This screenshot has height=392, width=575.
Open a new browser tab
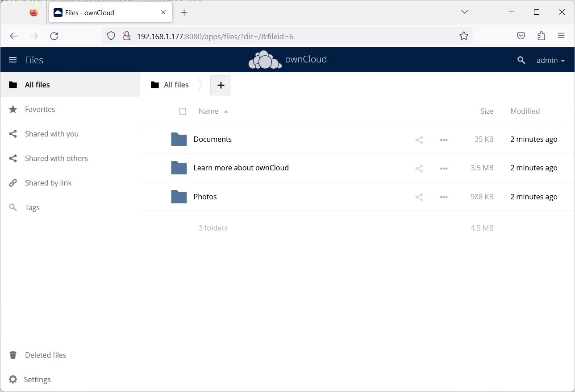(x=184, y=12)
